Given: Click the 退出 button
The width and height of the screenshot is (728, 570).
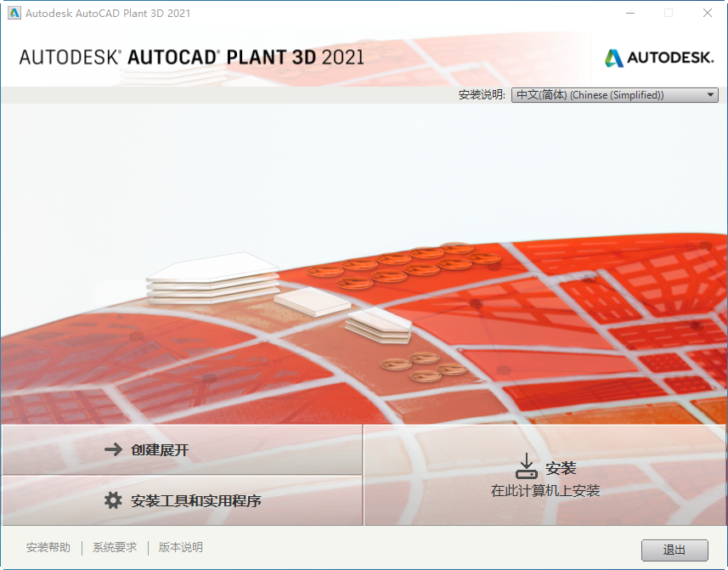Looking at the screenshot, I should click(x=674, y=550).
